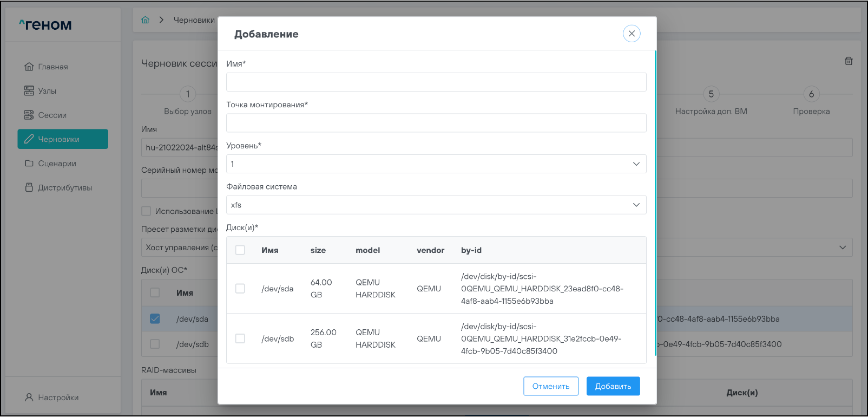Check the /dev/sdb disk checkbox in the dialog

(240, 338)
